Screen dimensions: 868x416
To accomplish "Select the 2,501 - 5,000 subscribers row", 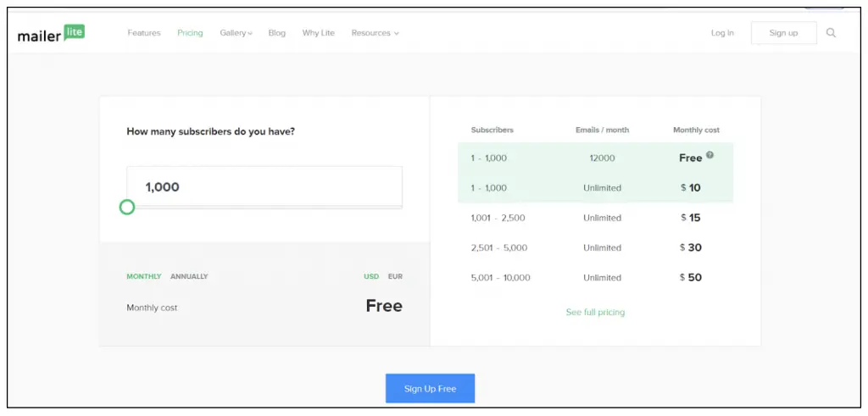I will coord(595,247).
